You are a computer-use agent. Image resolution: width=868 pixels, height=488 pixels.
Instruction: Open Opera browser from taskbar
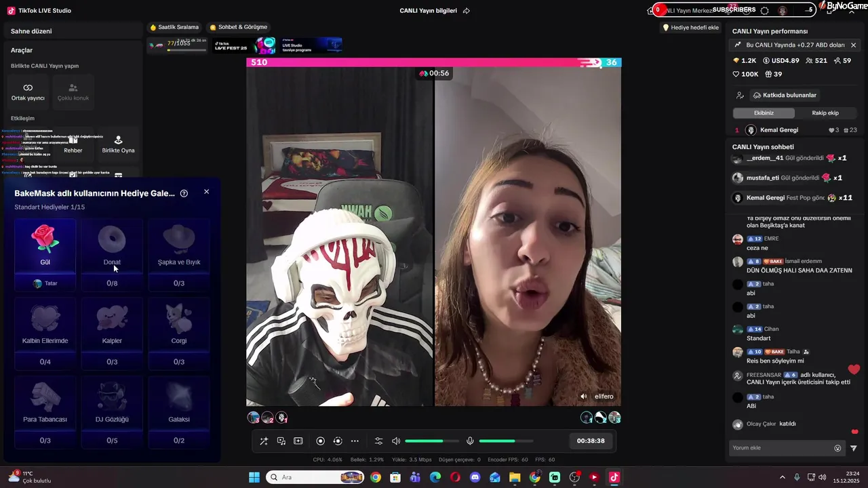455,477
